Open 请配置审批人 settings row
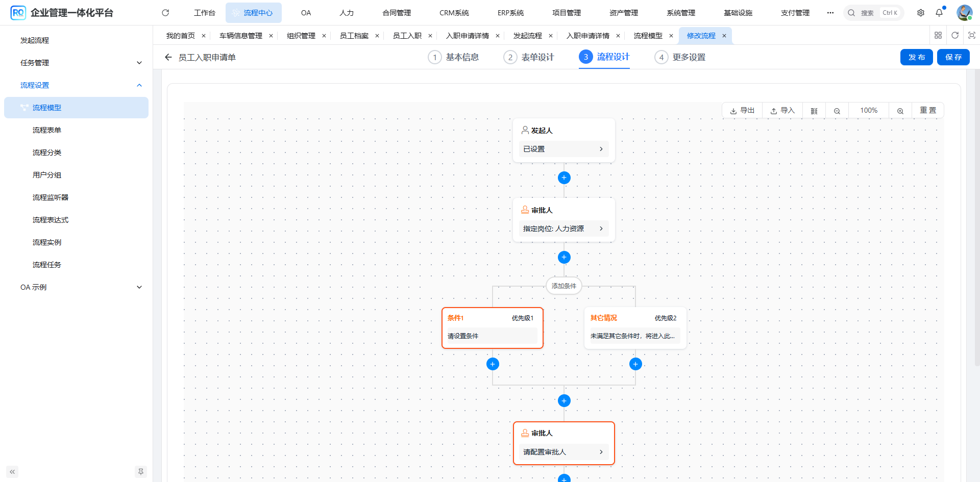The image size is (980, 482). click(564, 452)
